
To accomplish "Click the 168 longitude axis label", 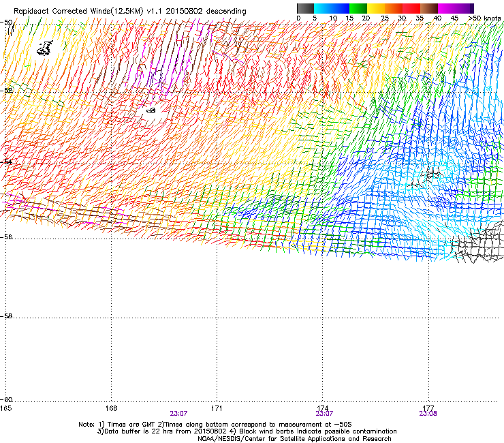I will click(x=111, y=408).
